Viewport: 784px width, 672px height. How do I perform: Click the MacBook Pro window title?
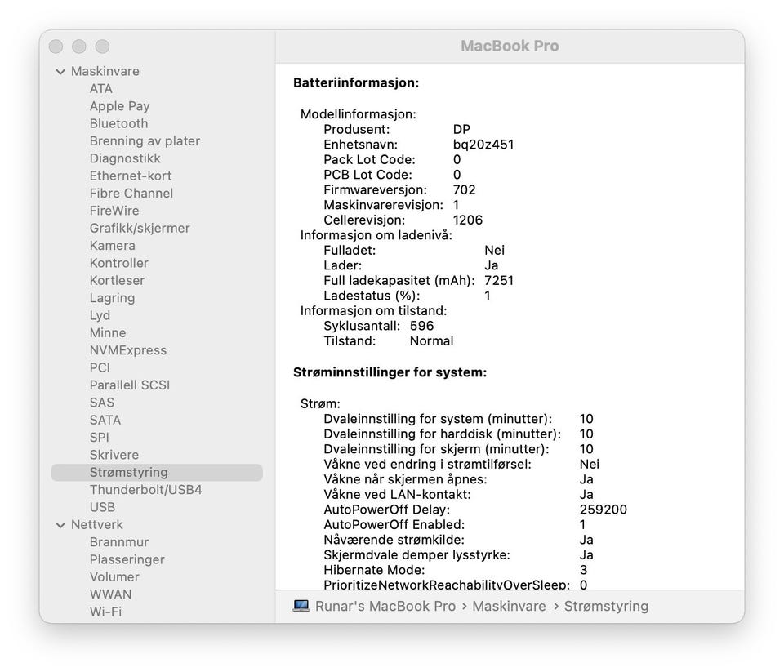point(510,46)
